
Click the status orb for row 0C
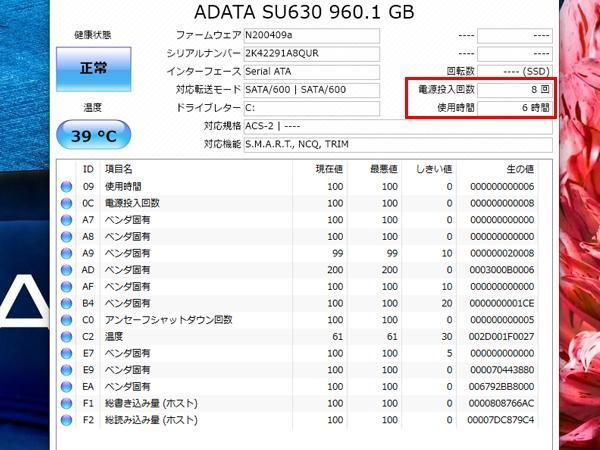(66, 203)
